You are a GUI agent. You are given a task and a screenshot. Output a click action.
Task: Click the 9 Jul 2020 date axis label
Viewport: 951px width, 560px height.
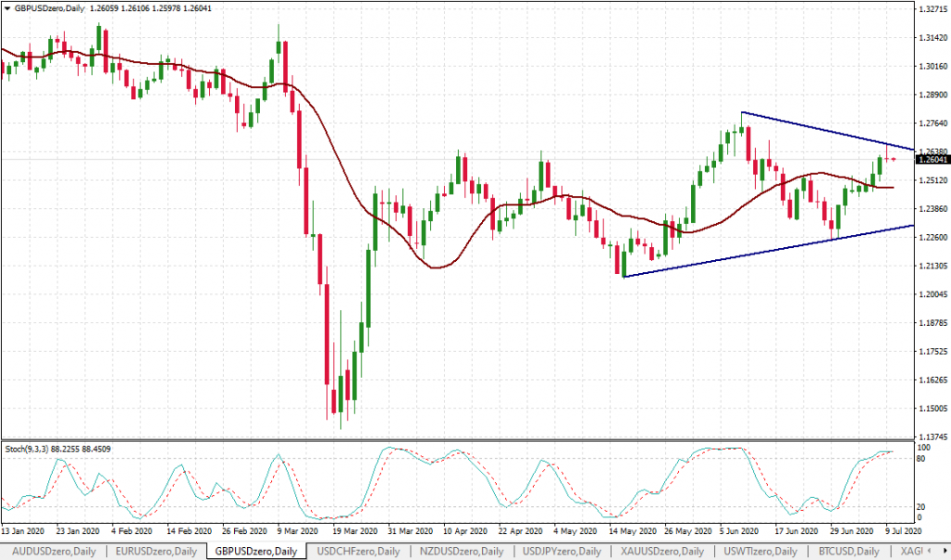(901, 532)
